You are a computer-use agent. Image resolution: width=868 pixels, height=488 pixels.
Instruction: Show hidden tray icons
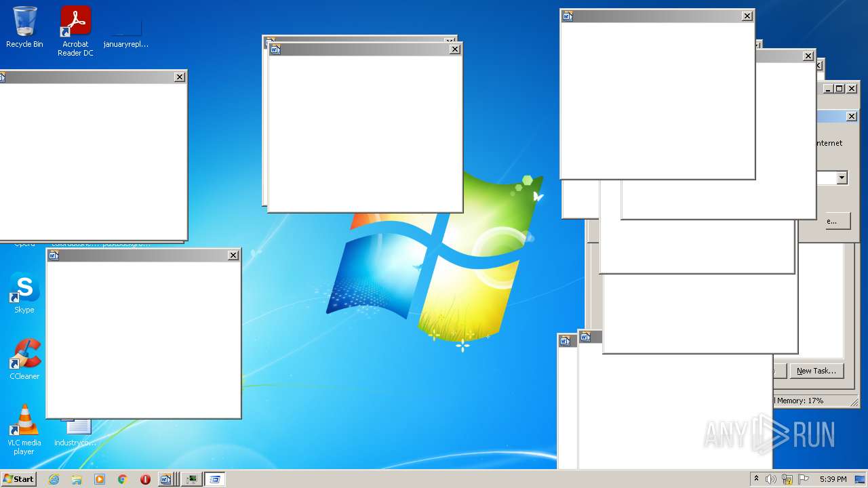click(x=757, y=479)
